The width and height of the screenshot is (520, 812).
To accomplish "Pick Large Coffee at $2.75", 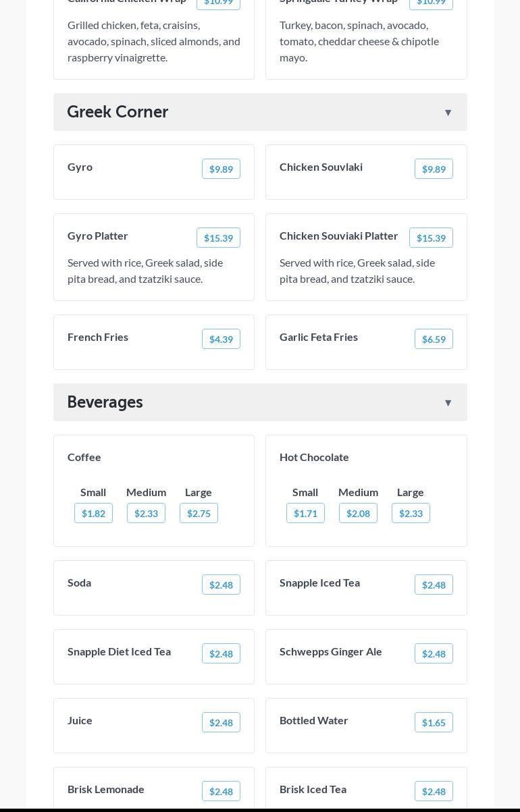I will [x=199, y=514].
